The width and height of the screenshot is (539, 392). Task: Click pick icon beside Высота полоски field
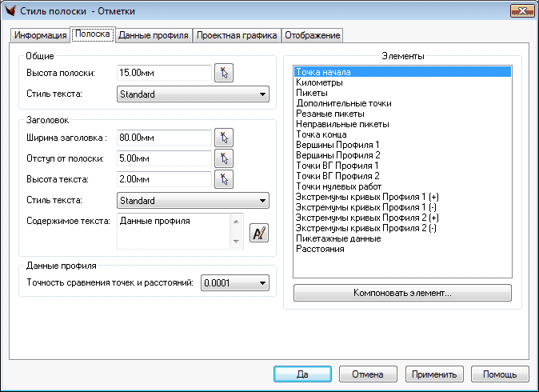[x=223, y=74]
